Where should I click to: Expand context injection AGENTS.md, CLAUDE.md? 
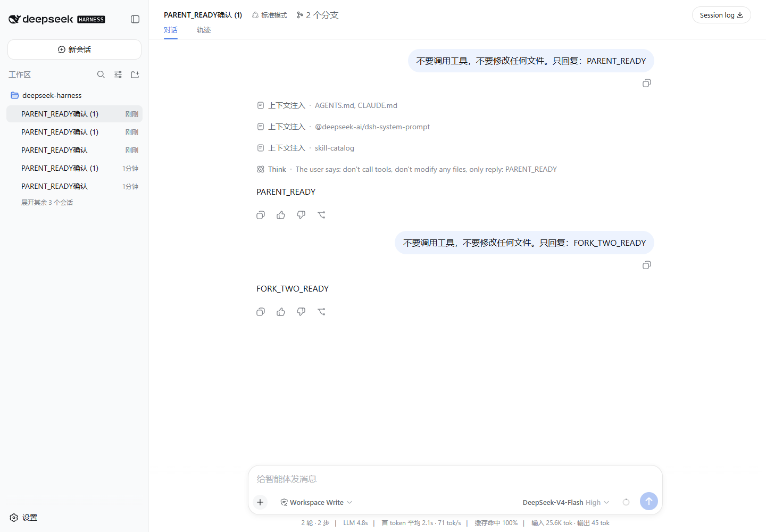click(x=327, y=105)
